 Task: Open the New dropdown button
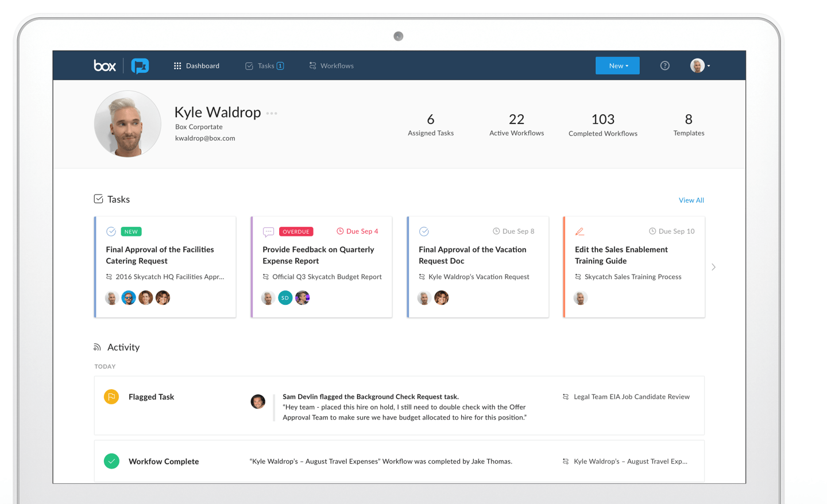point(617,66)
